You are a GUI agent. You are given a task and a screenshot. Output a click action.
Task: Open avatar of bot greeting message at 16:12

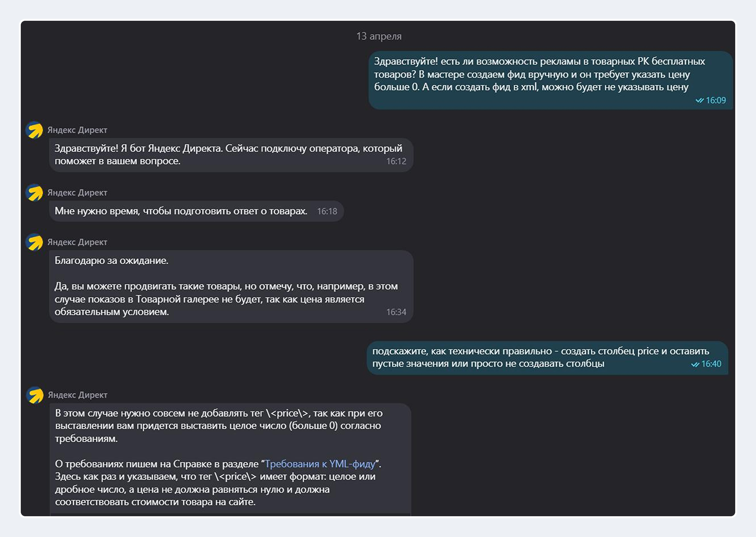pyautogui.click(x=34, y=130)
